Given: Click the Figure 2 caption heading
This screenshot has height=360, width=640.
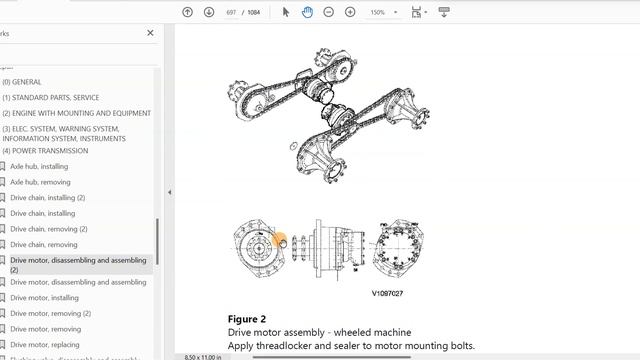Looking at the screenshot, I should tap(247, 319).
